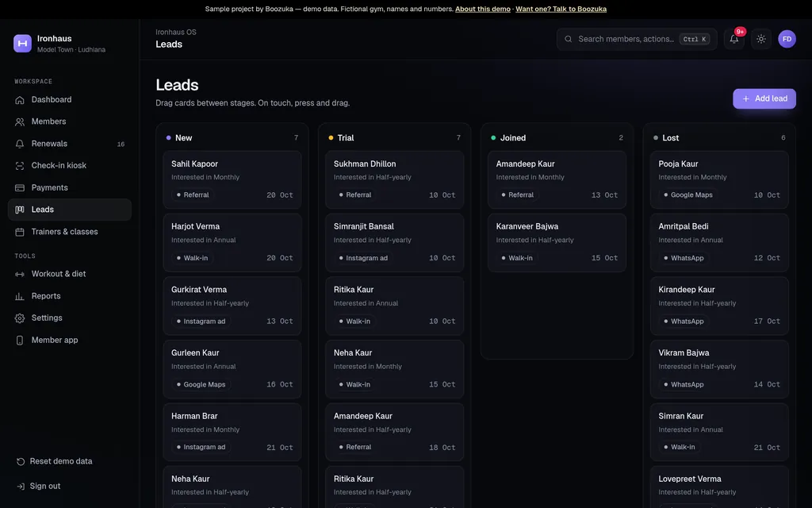Click the Renewals count badge 16

click(x=121, y=144)
